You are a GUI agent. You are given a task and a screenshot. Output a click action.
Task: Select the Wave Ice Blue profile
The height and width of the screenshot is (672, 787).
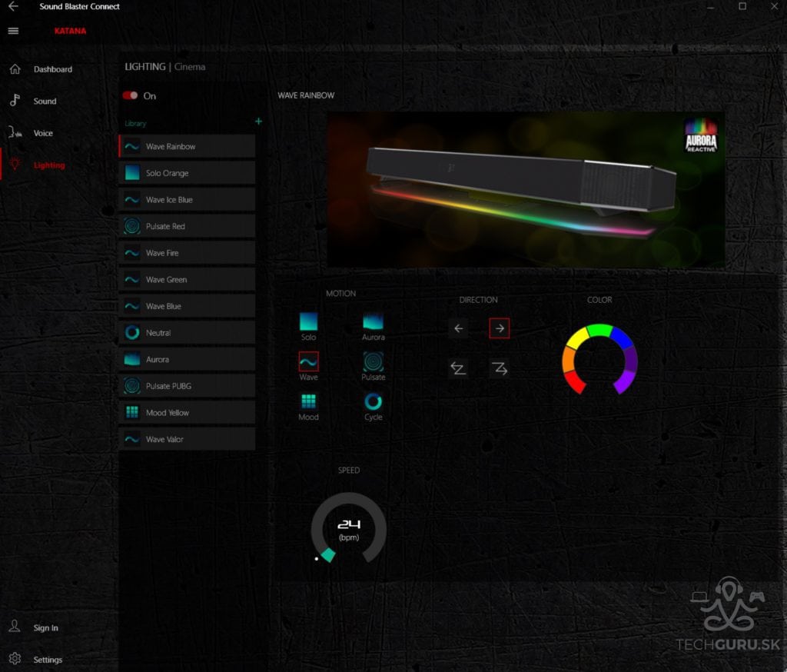(187, 199)
